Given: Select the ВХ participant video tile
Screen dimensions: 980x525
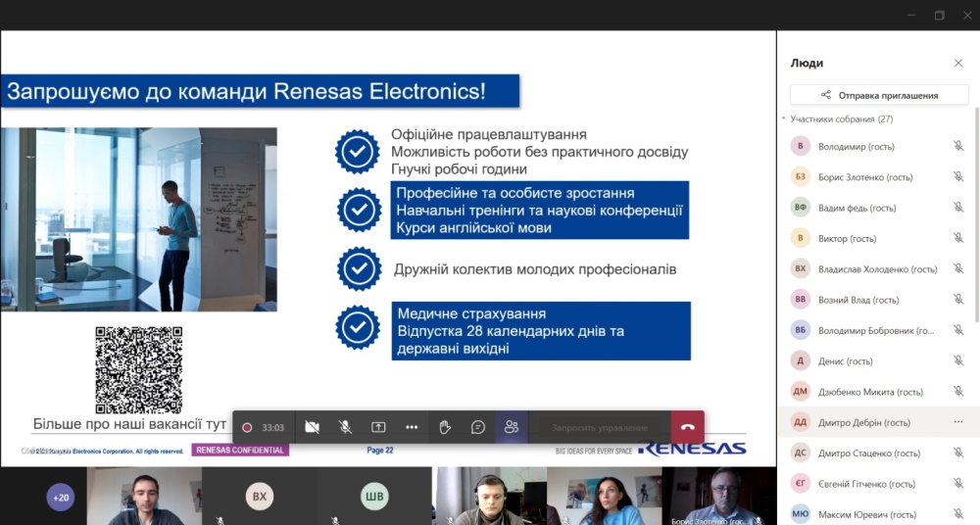Looking at the screenshot, I should point(260,497).
